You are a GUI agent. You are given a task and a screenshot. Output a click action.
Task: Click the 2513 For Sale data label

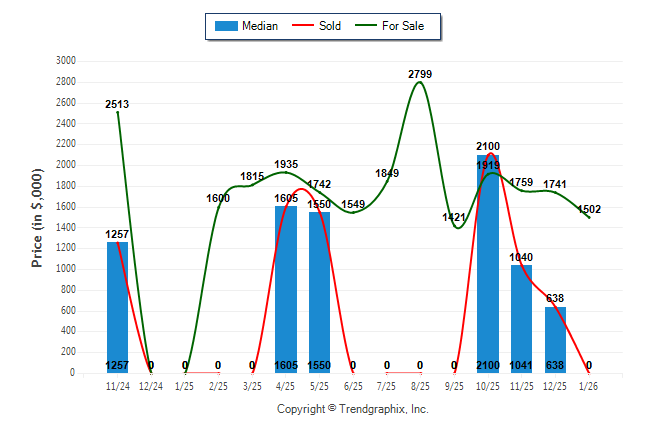[117, 104]
